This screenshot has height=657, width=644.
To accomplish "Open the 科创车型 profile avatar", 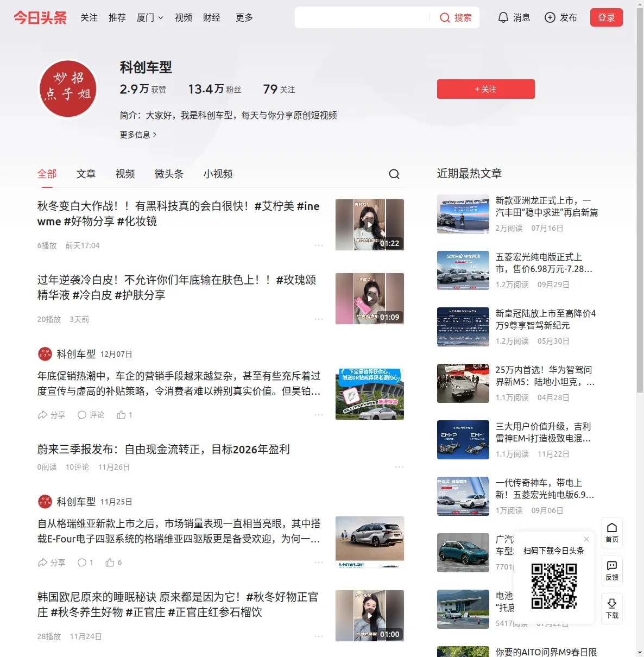I will tap(68, 89).
